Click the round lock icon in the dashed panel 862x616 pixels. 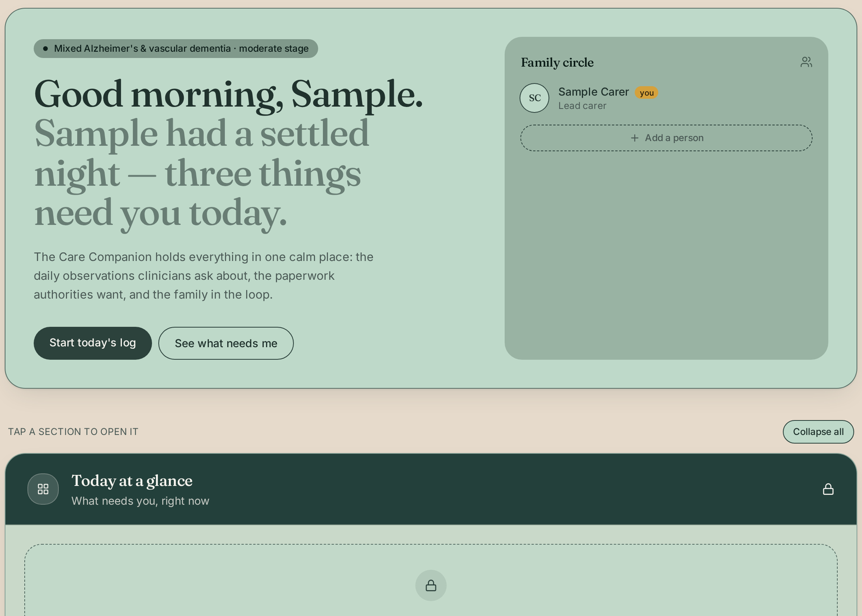tap(431, 585)
